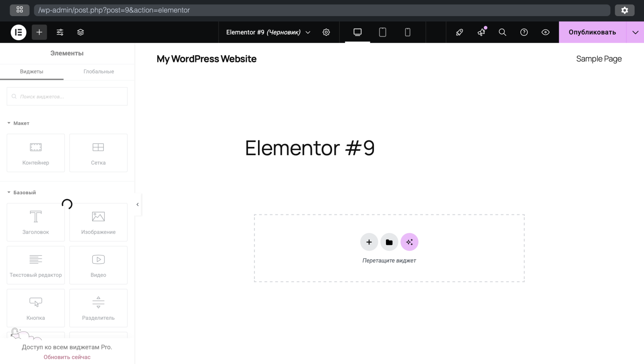Switch to mobile responsive view
Image resolution: width=644 pixels, height=364 pixels.
[x=407, y=32]
